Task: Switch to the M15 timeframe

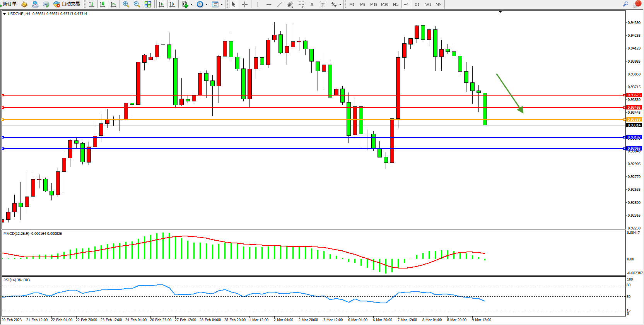Action: [373, 5]
